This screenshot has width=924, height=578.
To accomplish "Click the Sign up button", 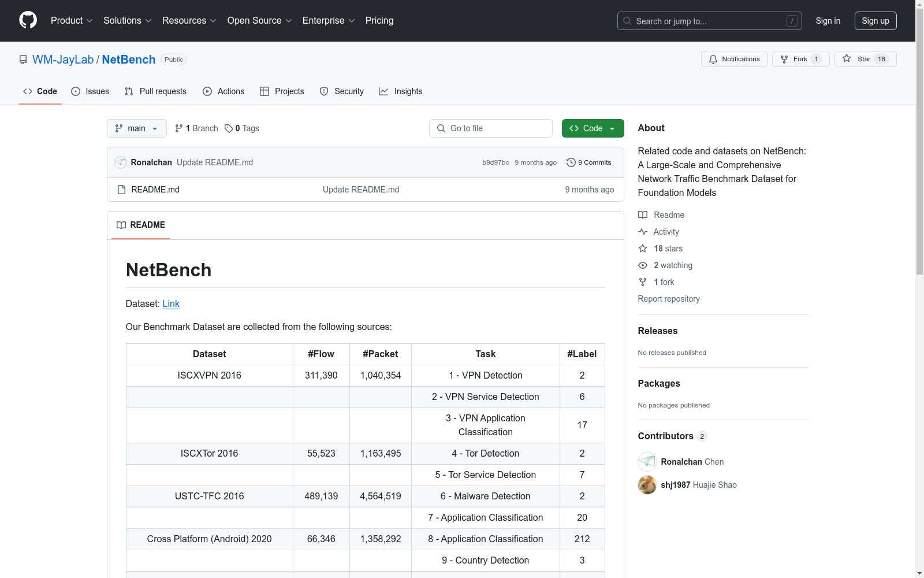I will tap(875, 21).
